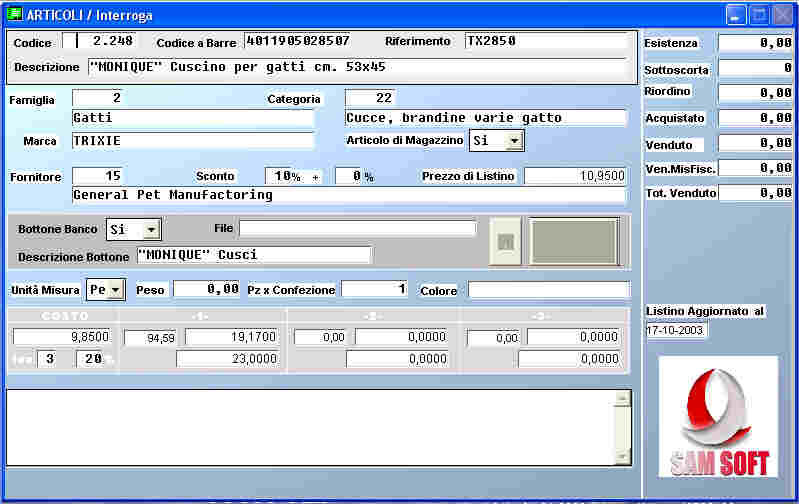Image resolution: width=799 pixels, height=504 pixels.
Task: Click the Listino Aggiornato date 17-10-2003
Action: click(676, 330)
